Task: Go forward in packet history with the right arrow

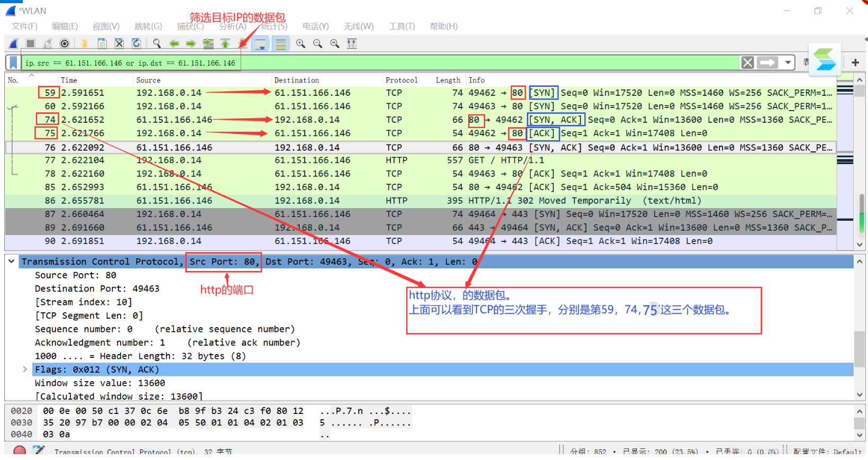Action: click(x=191, y=44)
